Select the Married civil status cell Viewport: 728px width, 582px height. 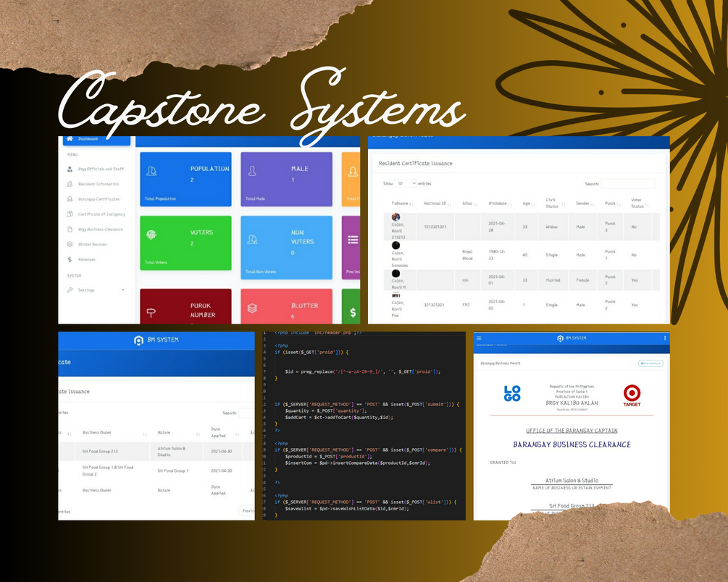[x=553, y=280]
